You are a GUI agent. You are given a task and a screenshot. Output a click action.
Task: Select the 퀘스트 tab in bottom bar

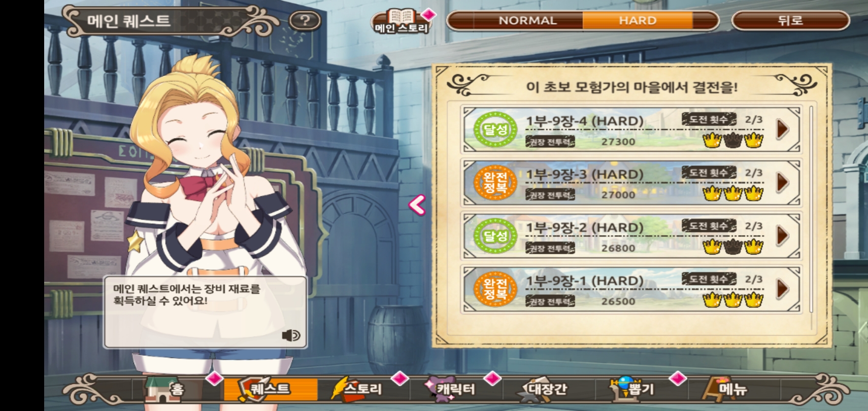pos(271,389)
